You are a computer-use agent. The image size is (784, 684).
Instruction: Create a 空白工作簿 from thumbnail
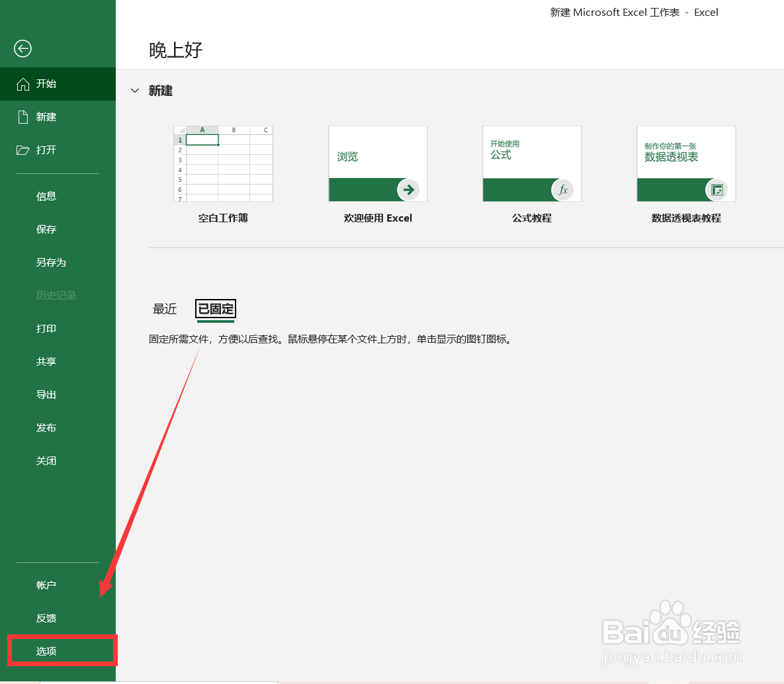pos(223,163)
